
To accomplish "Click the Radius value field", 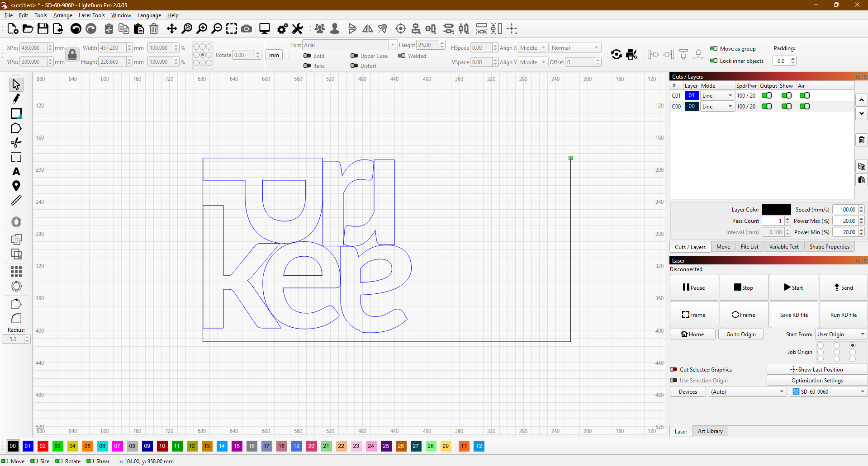I will 13,339.
